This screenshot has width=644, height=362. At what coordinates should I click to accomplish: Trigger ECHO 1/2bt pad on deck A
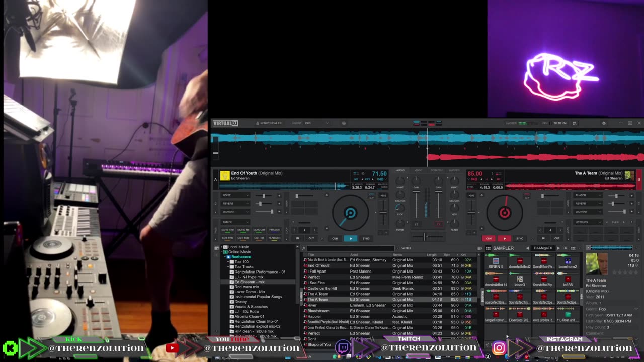point(227,230)
